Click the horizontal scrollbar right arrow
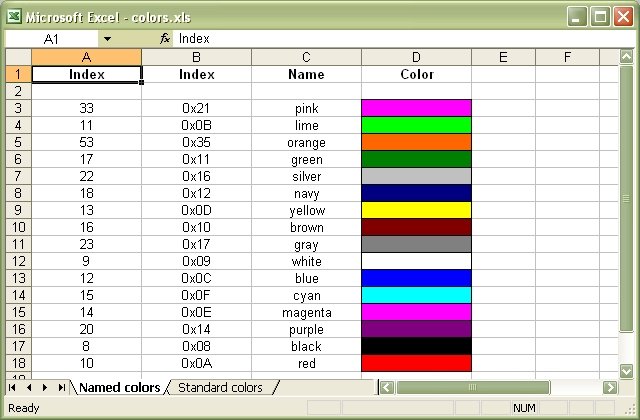 pos(610,387)
